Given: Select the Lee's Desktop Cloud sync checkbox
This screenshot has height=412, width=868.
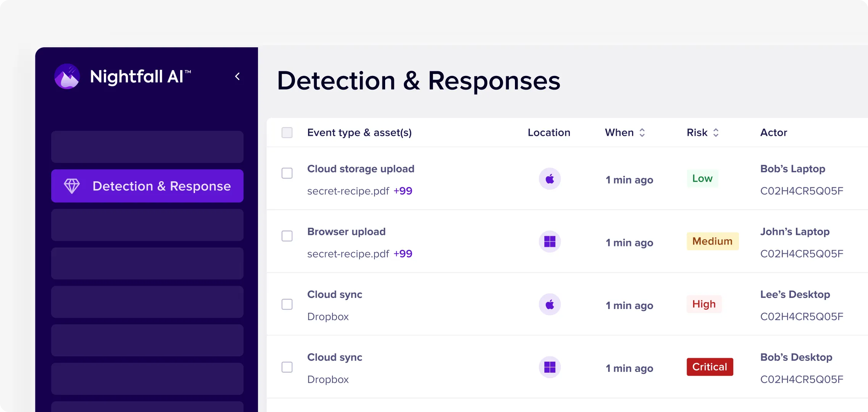Looking at the screenshot, I should [287, 304].
